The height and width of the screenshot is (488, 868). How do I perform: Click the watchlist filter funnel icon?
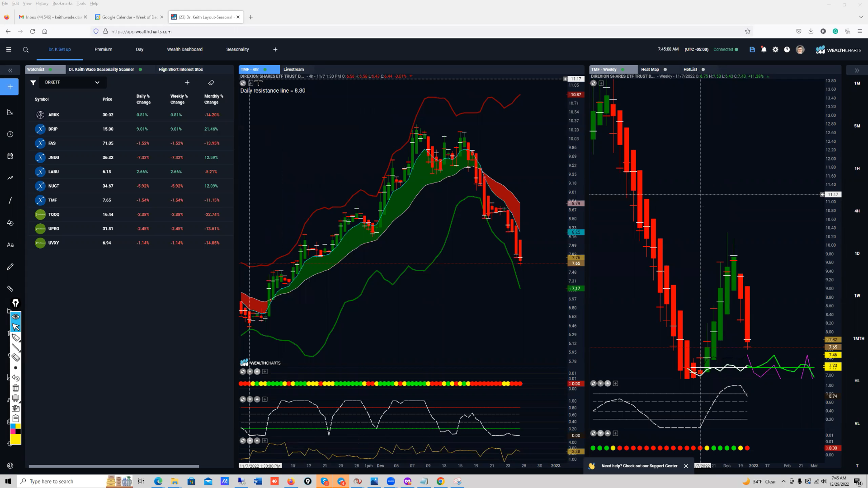[33, 83]
